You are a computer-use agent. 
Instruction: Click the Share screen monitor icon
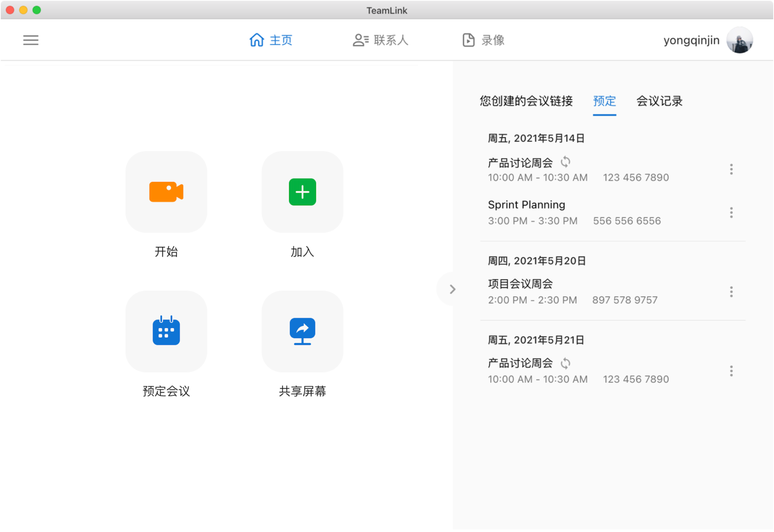pos(302,331)
